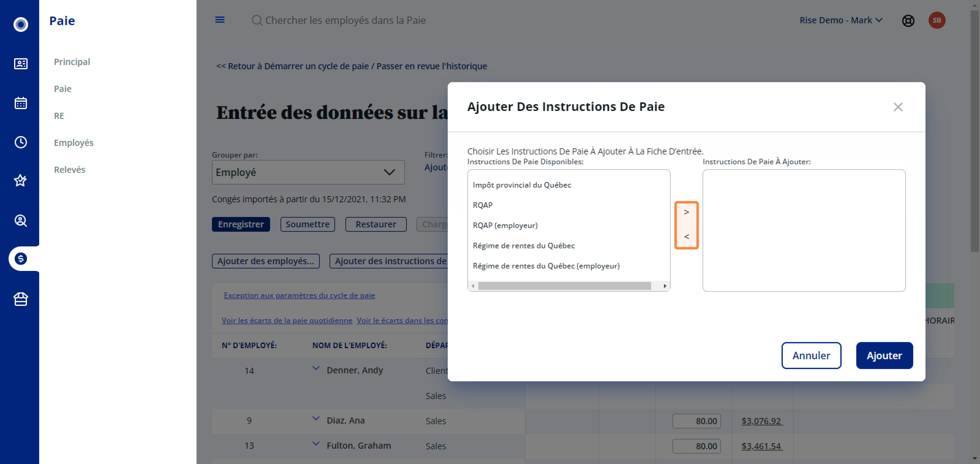Viewport: 980px width, 464px height.
Task: Open the Rise home logo icon
Action: click(21, 24)
